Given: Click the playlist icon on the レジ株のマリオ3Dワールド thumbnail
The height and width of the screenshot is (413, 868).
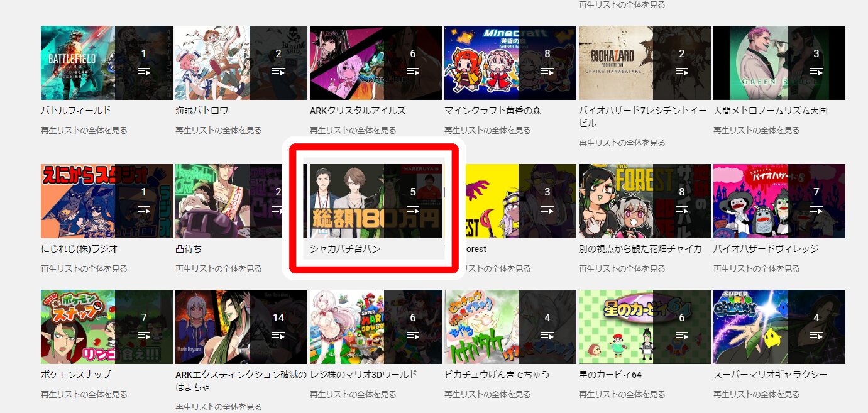Looking at the screenshot, I should [x=413, y=336].
